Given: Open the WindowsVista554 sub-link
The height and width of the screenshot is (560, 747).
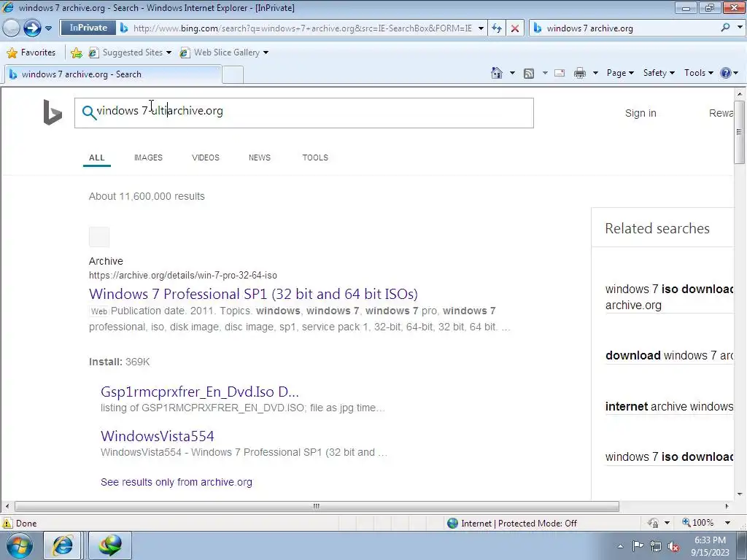Looking at the screenshot, I should point(158,436).
